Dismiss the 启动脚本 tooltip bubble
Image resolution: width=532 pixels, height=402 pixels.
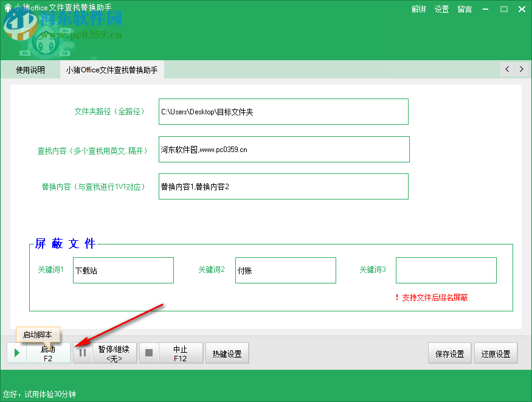[38, 335]
